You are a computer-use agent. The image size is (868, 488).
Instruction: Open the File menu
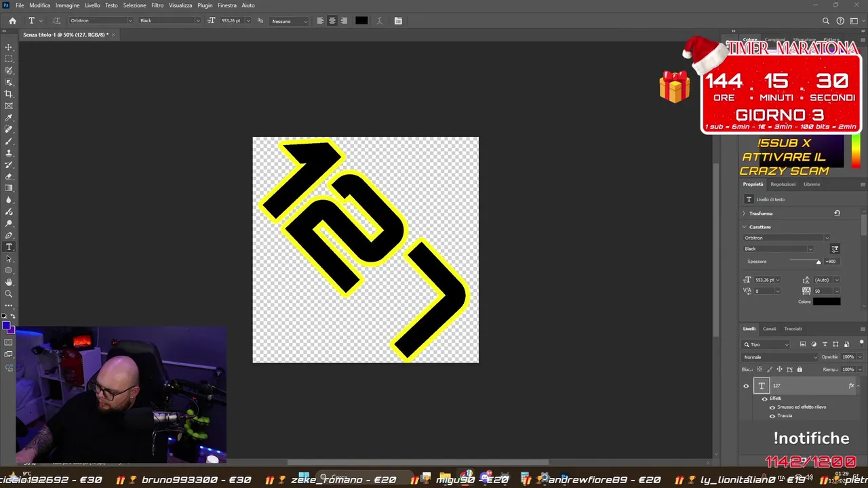coord(20,5)
